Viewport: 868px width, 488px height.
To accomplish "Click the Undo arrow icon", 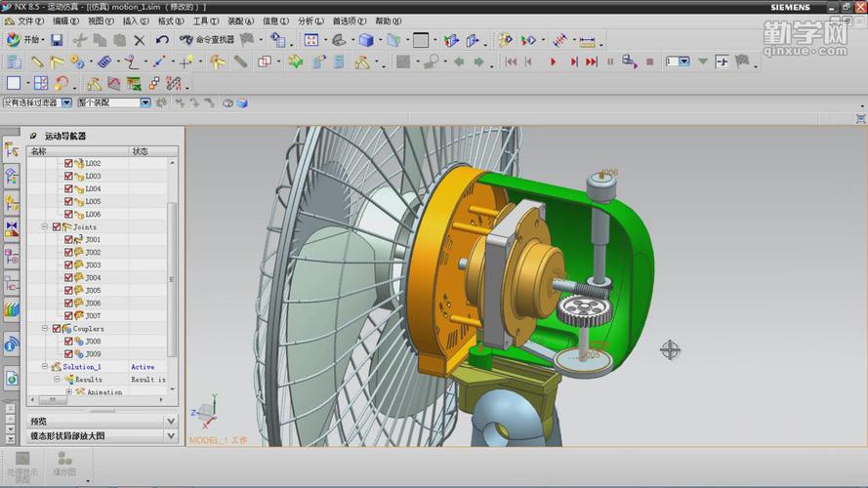I will (162, 40).
